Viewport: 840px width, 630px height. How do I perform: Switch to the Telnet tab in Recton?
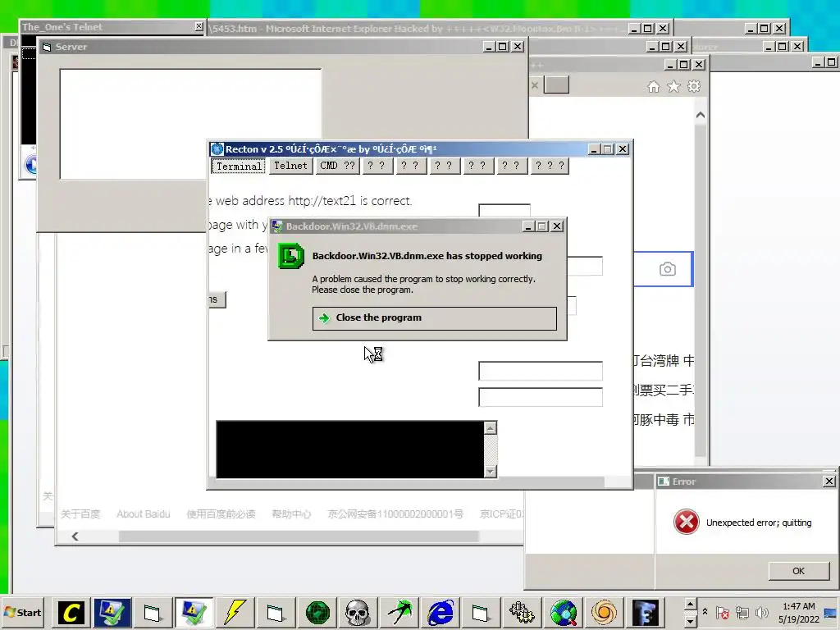[291, 166]
